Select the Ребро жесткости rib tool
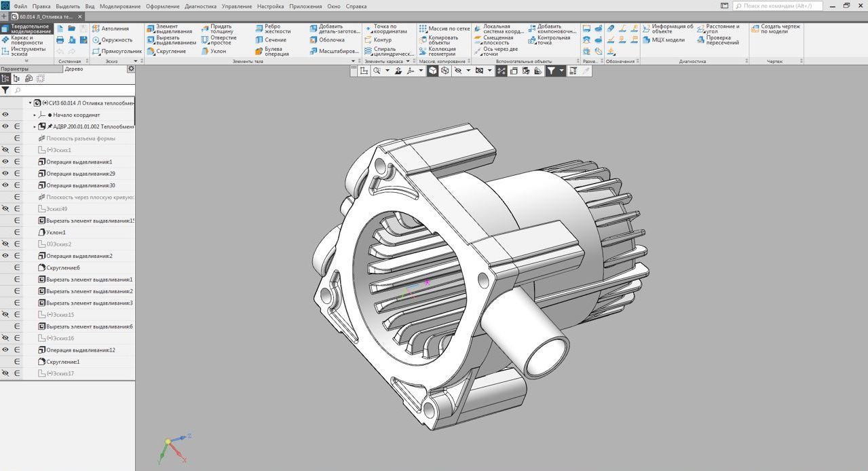Screen dimensions: 868x471 (272, 29)
